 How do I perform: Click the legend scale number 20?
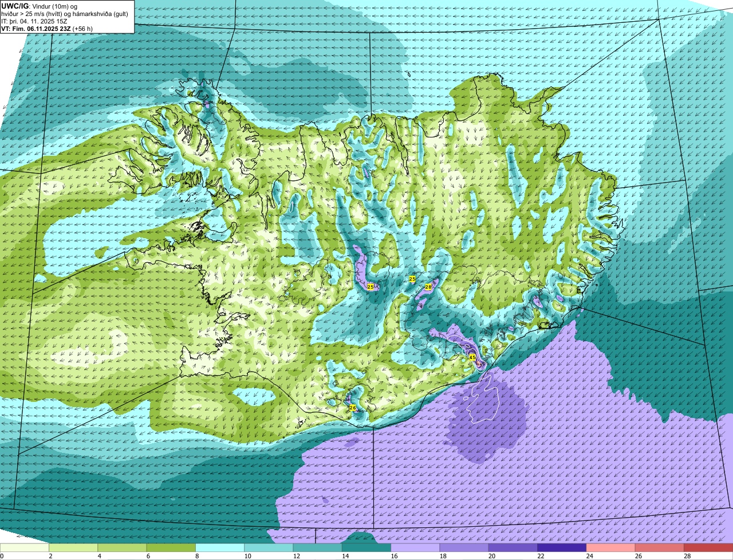(491, 556)
